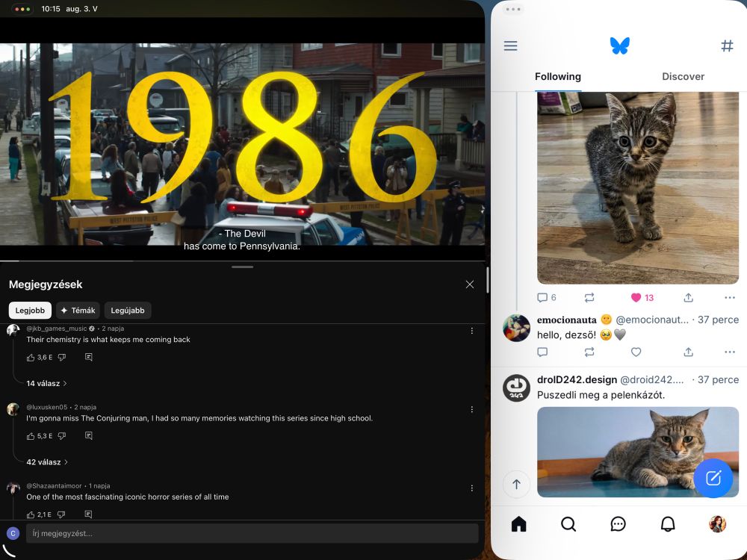Dislike the comment by @jkb_games_music
This screenshot has width=747, height=560.
62,357
